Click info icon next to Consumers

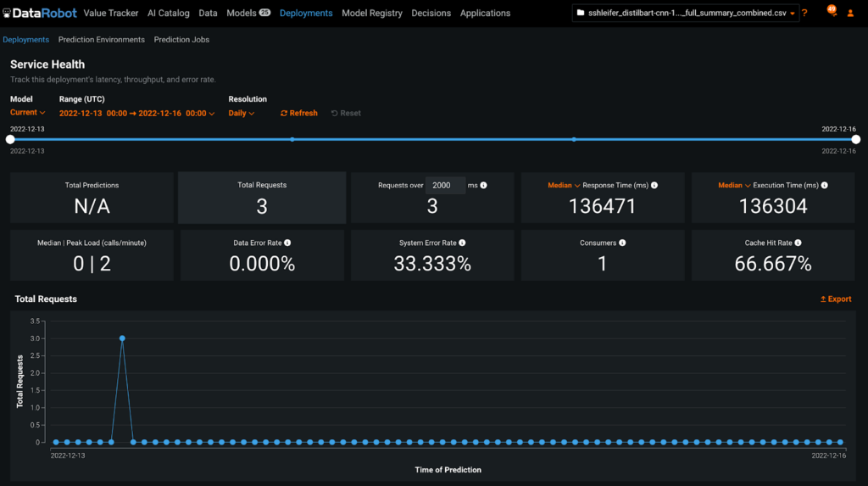[x=622, y=243]
